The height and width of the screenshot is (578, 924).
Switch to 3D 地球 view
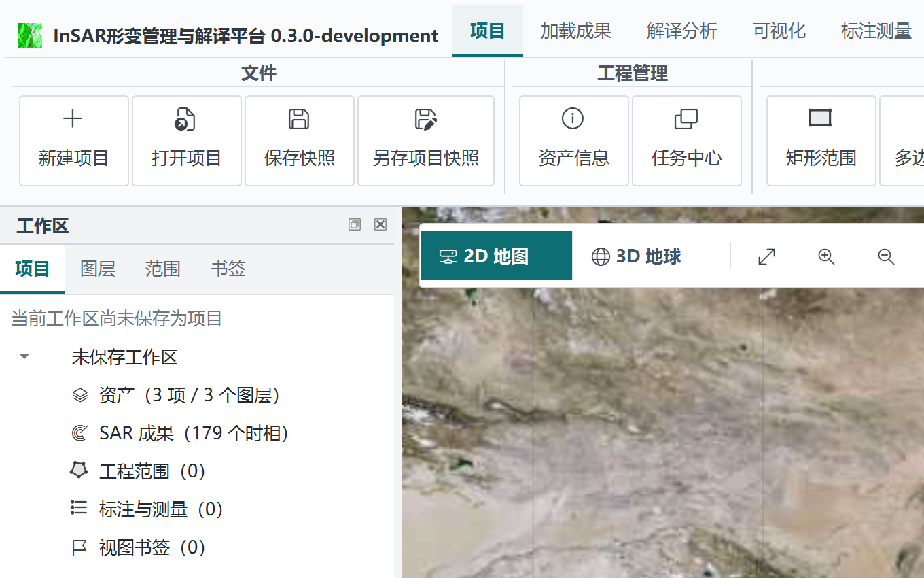pos(636,256)
